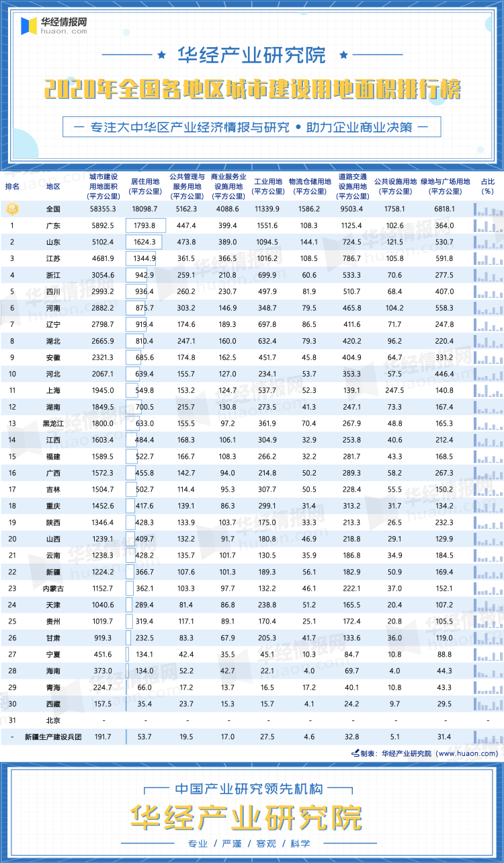Select the 排名 column header
The image size is (504, 863).
click(12, 186)
